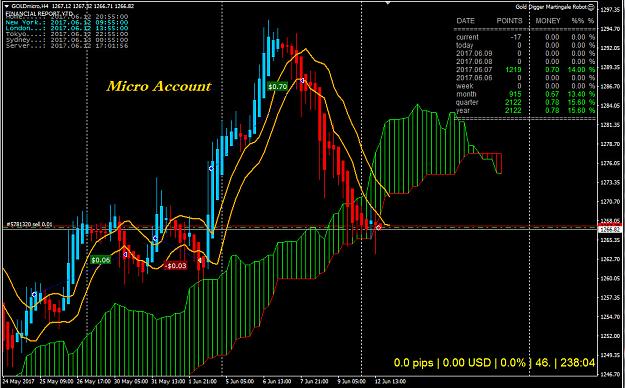The width and height of the screenshot is (625, 388).
Task: Click the 1273.35 price axis label
Action: point(611,182)
